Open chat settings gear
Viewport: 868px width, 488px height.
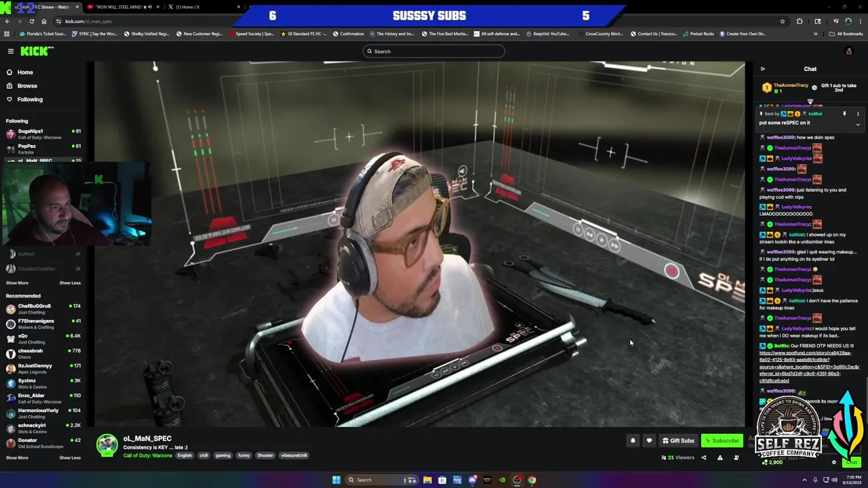(834, 462)
